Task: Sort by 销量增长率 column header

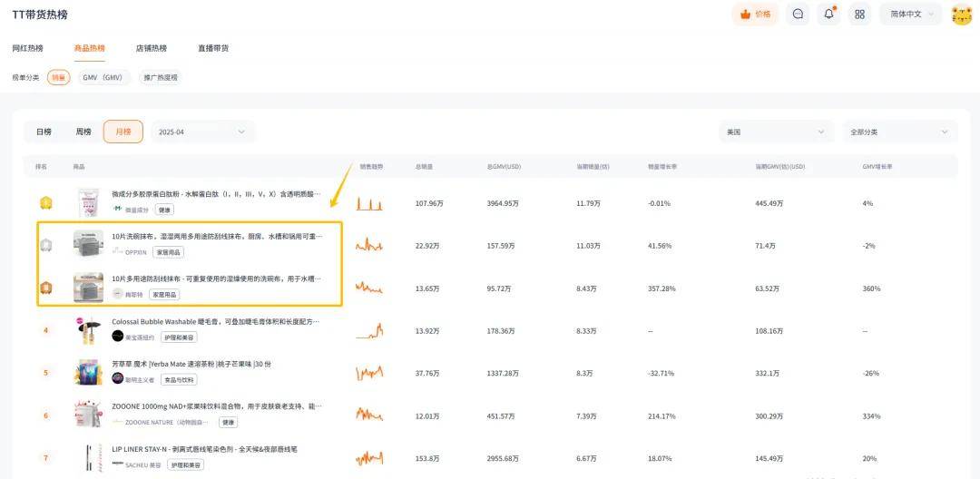Action: point(663,167)
